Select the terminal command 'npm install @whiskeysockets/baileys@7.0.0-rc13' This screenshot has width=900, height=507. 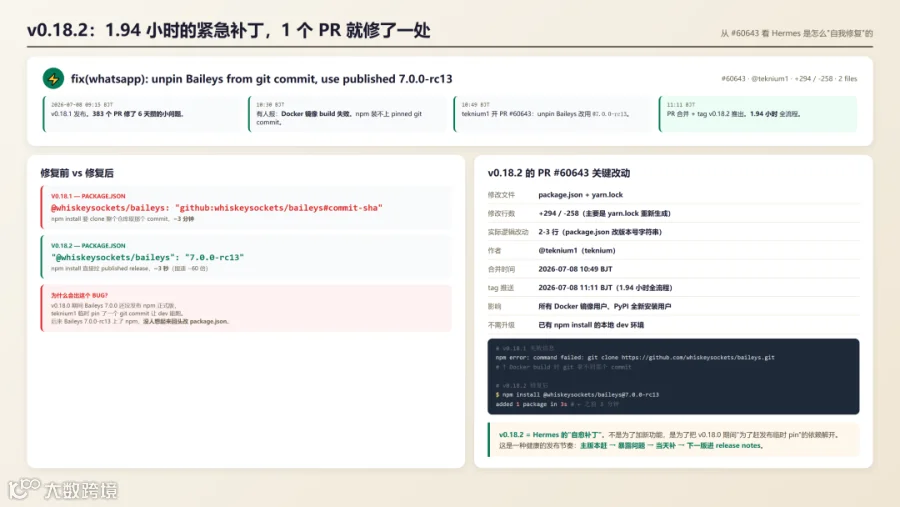580,395
